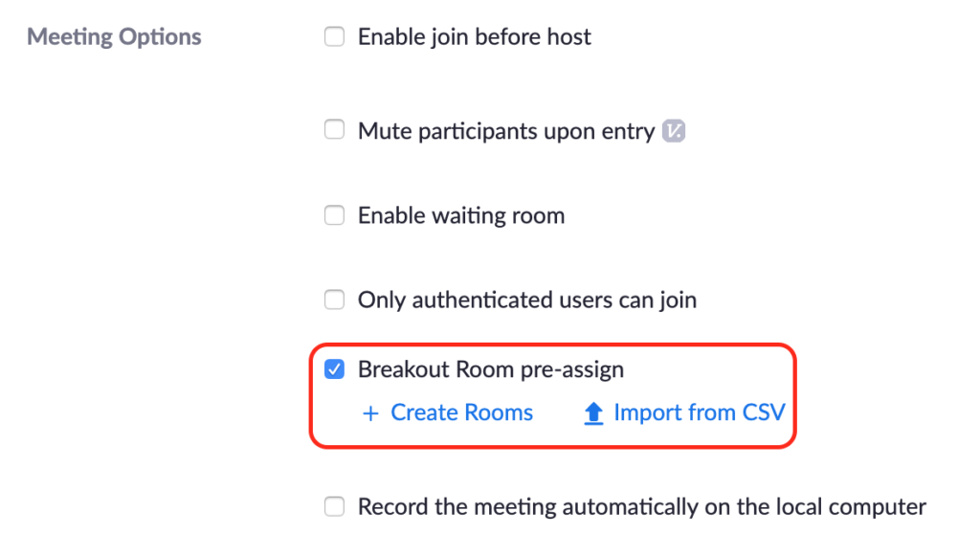Click 'Only authenticated users can join' text
The height and width of the screenshot is (556, 980).
pos(527,300)
